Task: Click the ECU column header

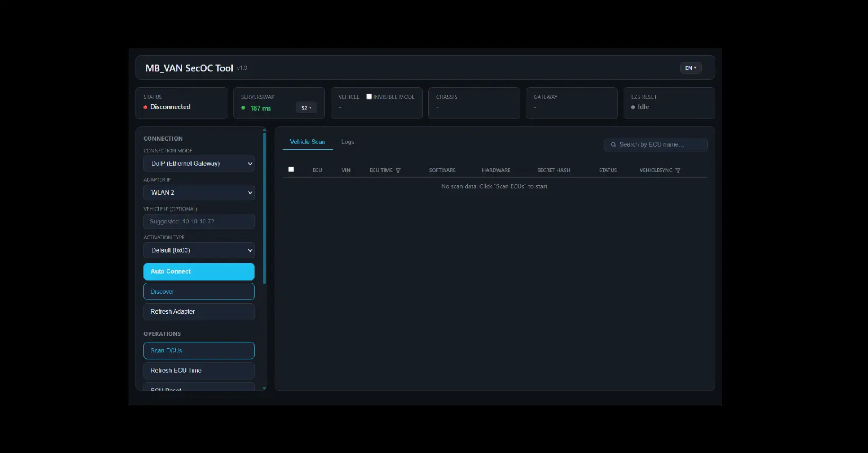Action: coord(317,170)
